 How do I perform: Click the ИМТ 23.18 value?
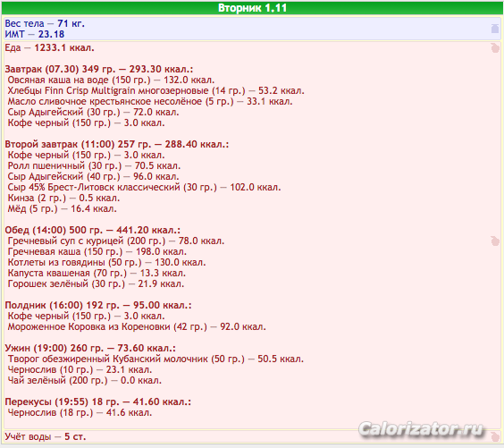click(x=35, y=34)
